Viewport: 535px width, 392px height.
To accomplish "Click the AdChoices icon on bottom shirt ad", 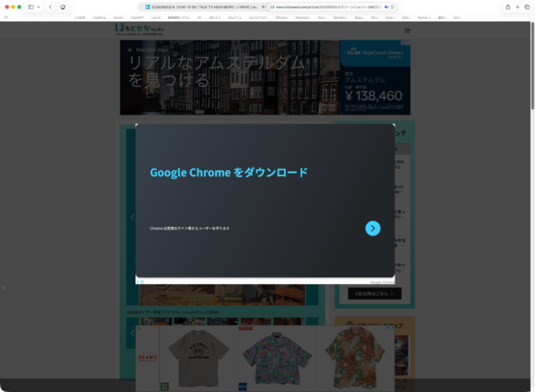I will 389,327.
